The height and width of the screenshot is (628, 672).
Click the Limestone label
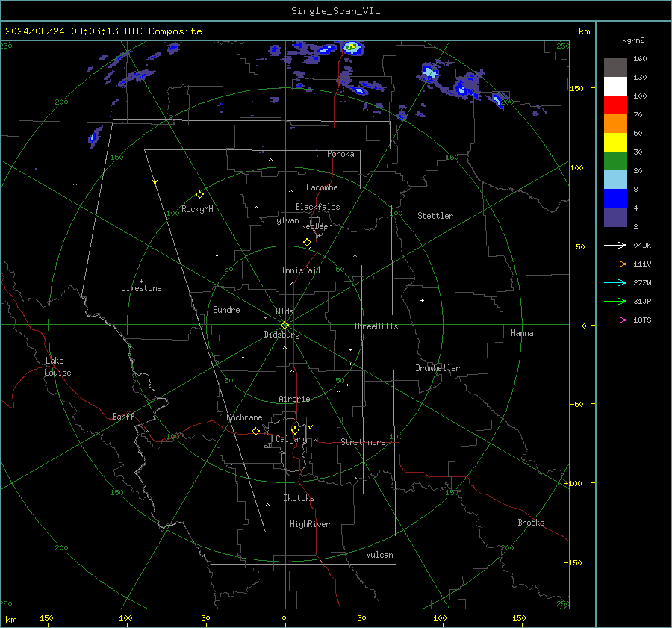141,288
